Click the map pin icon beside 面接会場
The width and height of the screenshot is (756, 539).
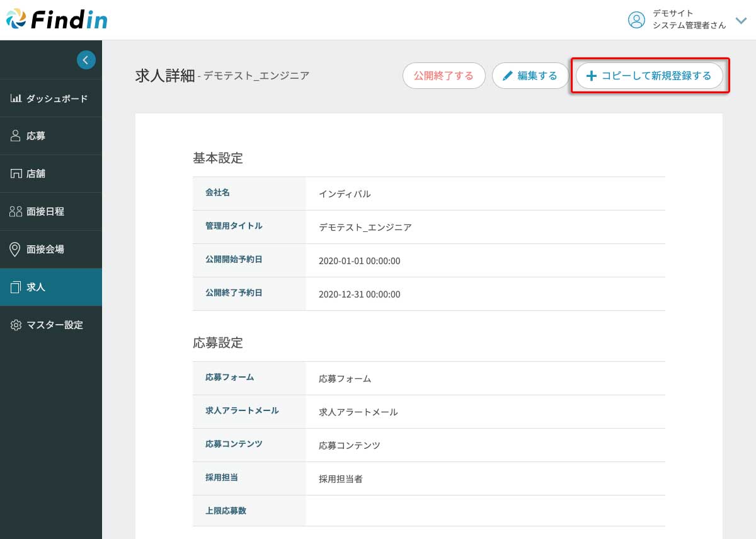pos(16,250)
